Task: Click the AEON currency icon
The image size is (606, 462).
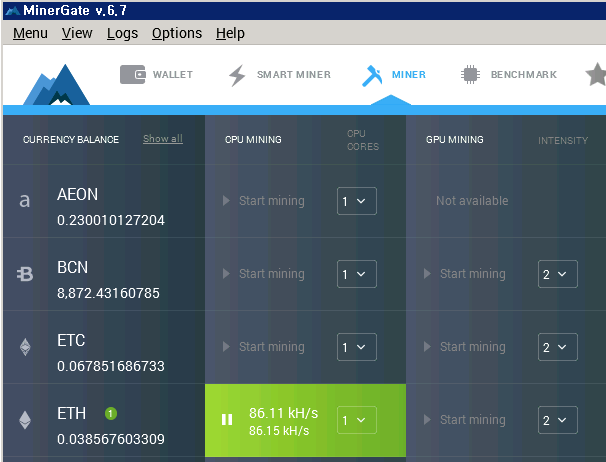Action: click(x=25, y=201)
